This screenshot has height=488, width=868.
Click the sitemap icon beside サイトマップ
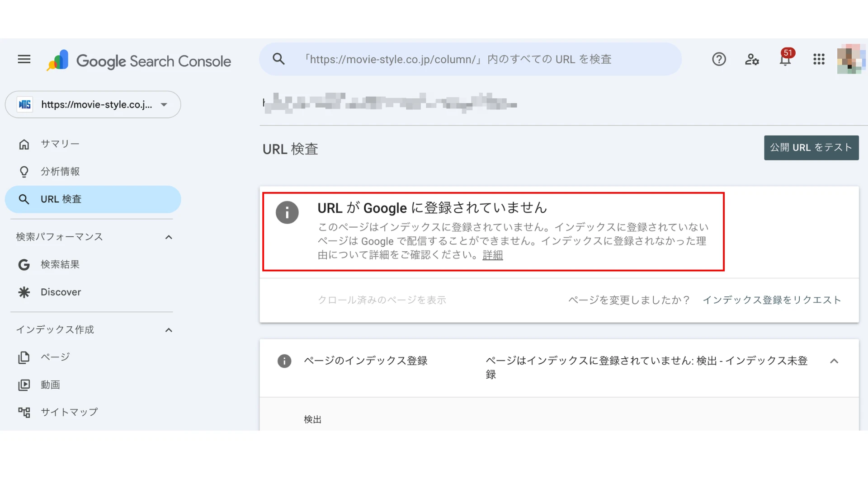pyautogui.click(x=24, y=412)
